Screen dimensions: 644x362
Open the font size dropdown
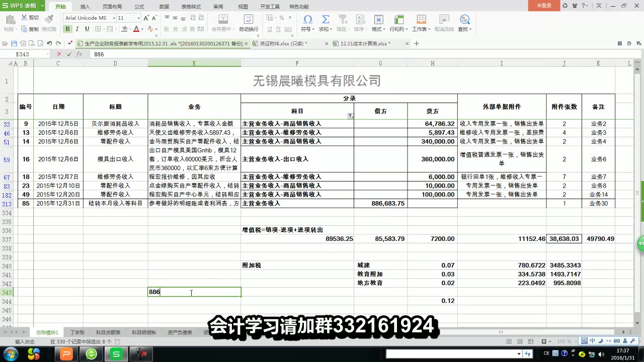click(138, 18)
